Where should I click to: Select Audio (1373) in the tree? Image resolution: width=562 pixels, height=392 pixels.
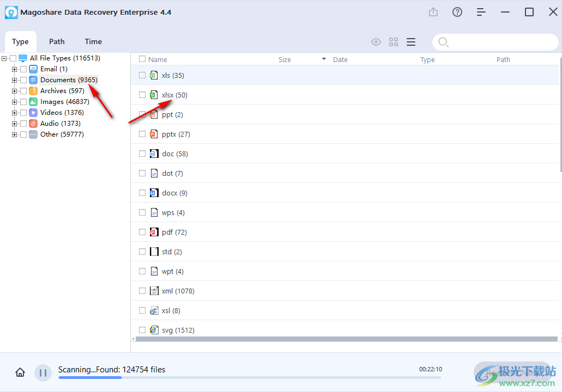pos(60,123)
